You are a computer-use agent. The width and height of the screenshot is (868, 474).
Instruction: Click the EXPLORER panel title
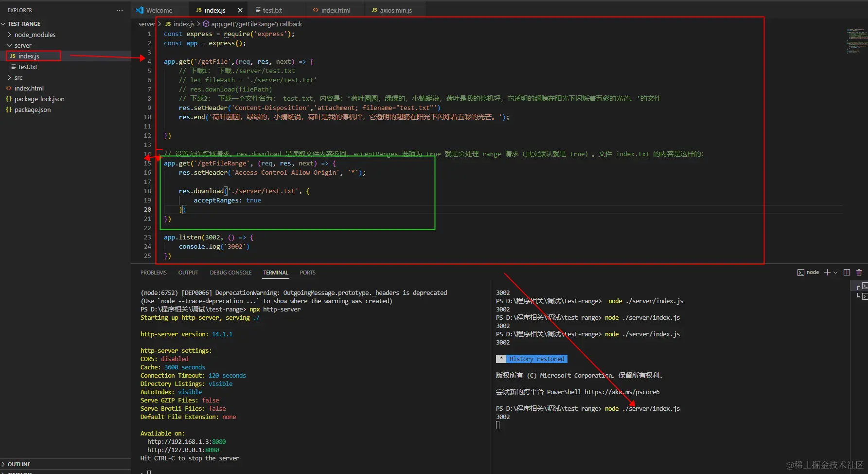[20, 10]
